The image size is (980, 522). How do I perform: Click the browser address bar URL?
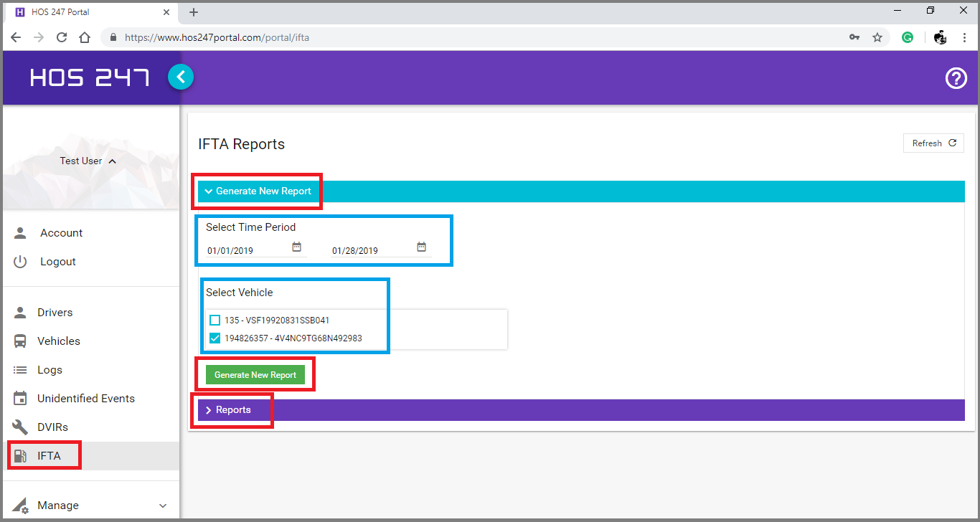(x=217, y=38)
